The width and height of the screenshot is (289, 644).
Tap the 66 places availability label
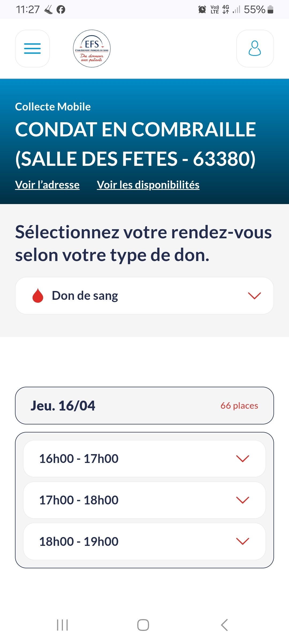(x=239, y=406)
